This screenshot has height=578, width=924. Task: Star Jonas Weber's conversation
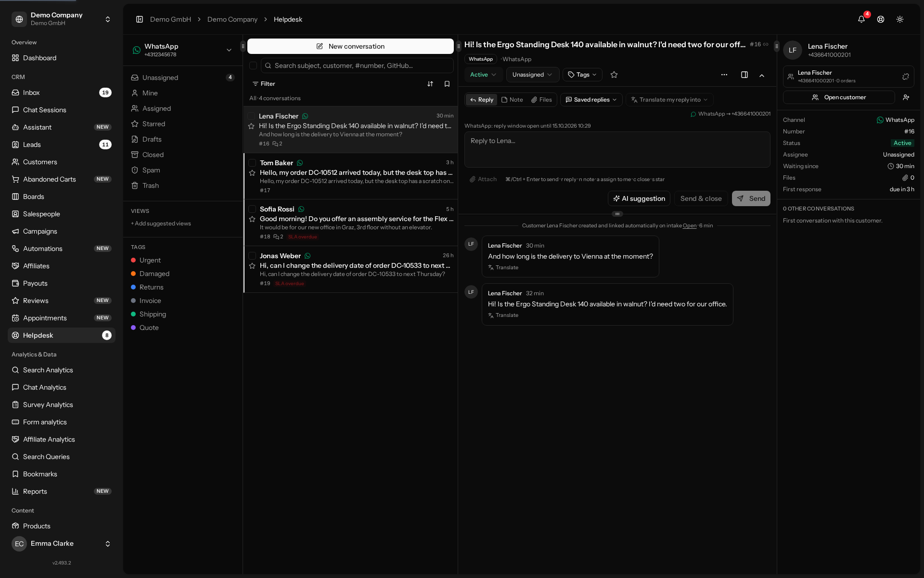pos(252,265)
